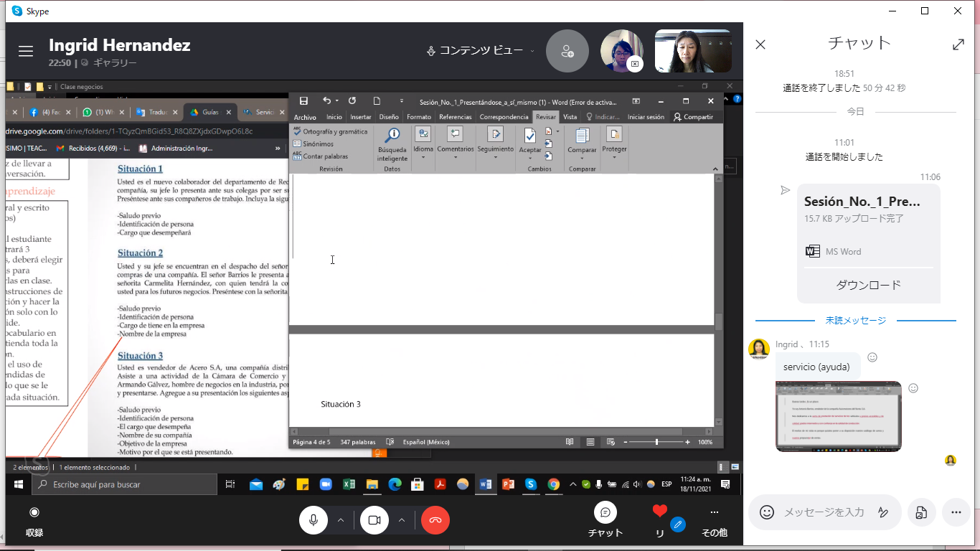Click Word's zoom slider in the status bar
The image size is (980, 551).
click(x=656, y=442)
